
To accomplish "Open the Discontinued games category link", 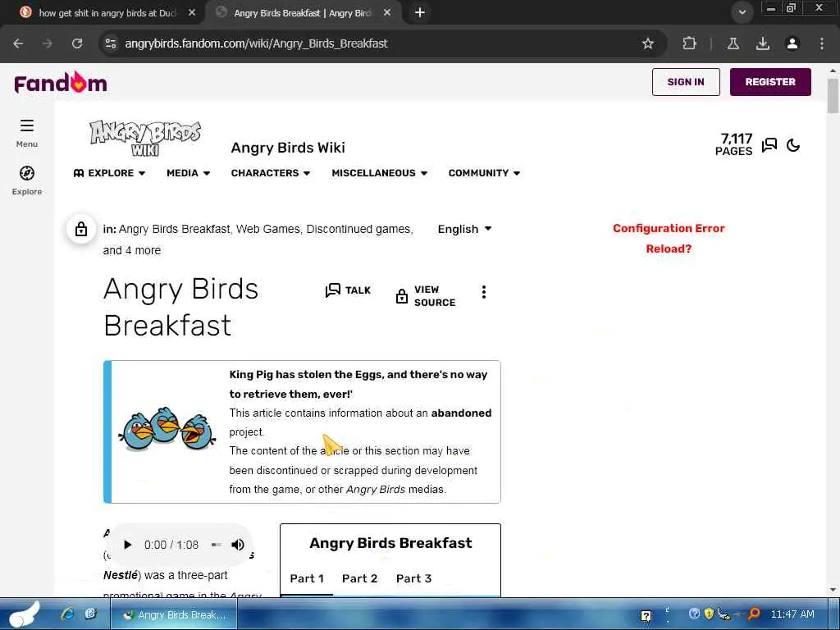I will 358,229.
